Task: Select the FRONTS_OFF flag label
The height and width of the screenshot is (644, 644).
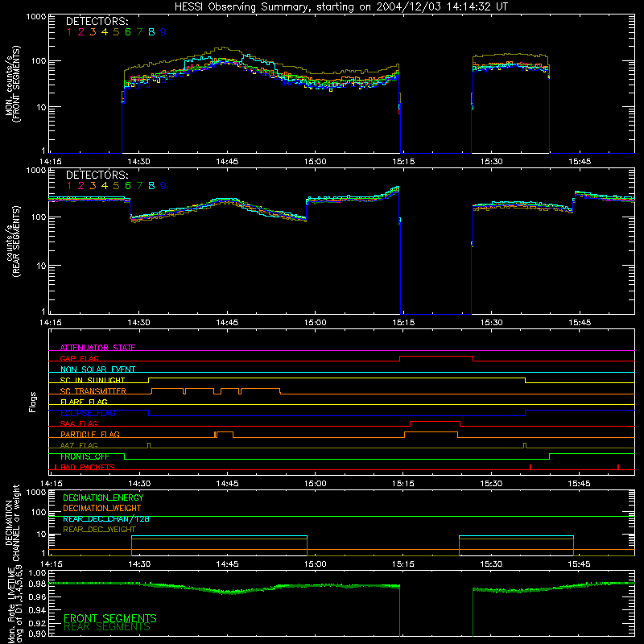Action: 85,456
